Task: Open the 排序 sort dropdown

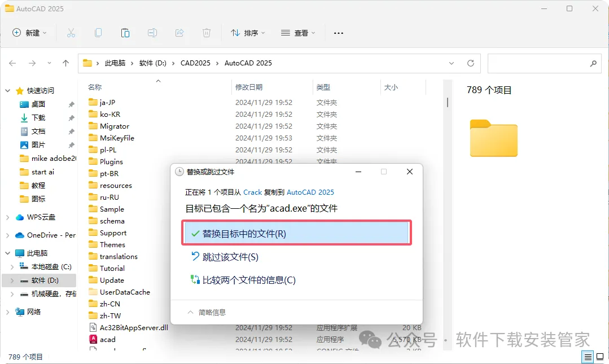Action: tap(248, 33)
